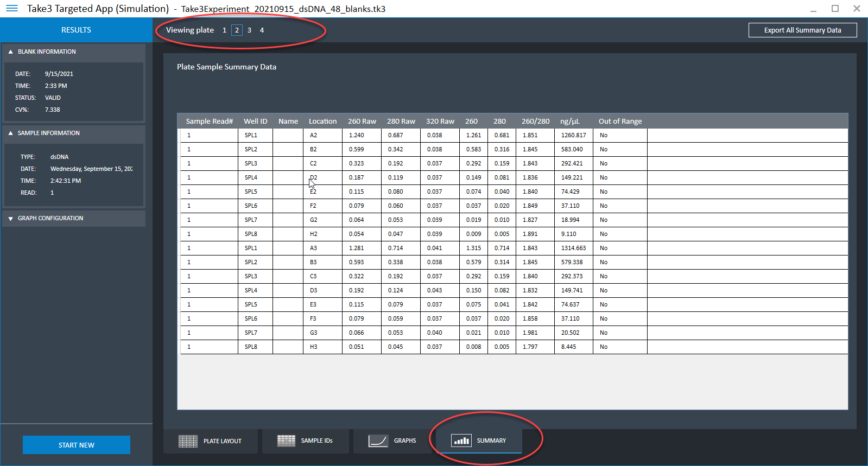Viewport: 868px width, 466px height.
Task: Click the Plate Layout grid icon
Action: click(188, 441)
